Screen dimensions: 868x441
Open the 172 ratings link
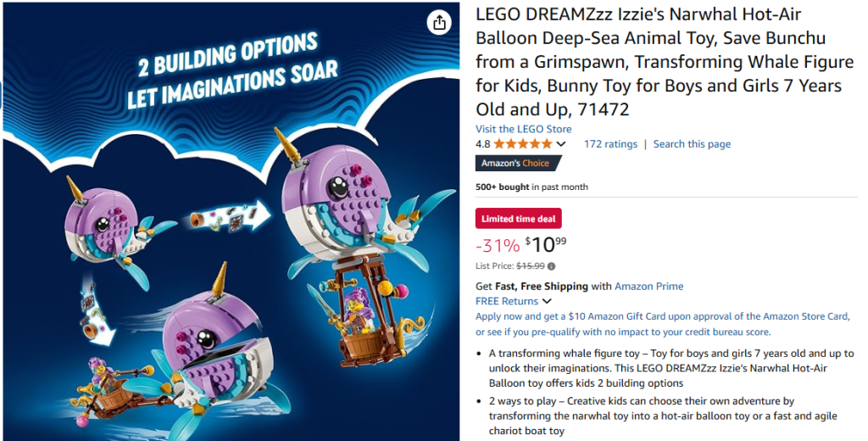[610, 144]
